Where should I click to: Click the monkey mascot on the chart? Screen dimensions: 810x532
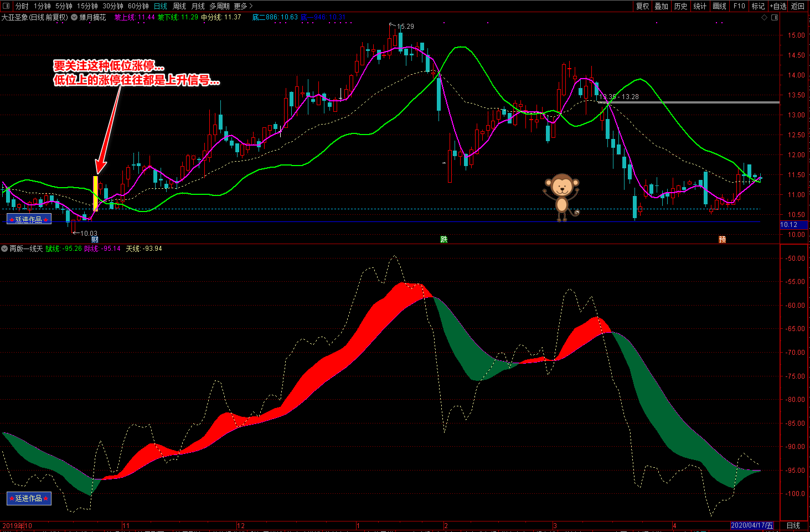point(561,197)
